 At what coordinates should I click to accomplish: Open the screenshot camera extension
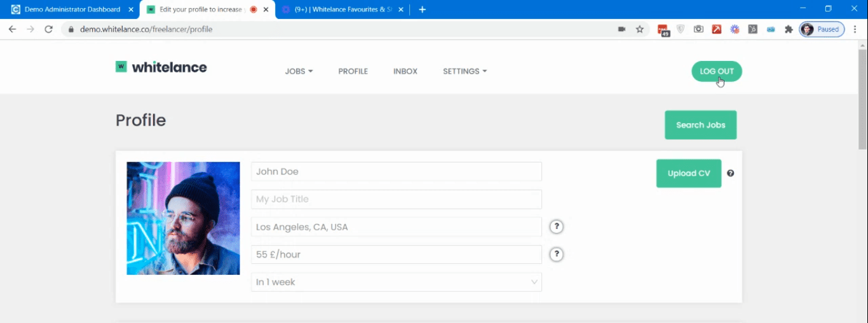pyautogui.click(x=698, y=29)
